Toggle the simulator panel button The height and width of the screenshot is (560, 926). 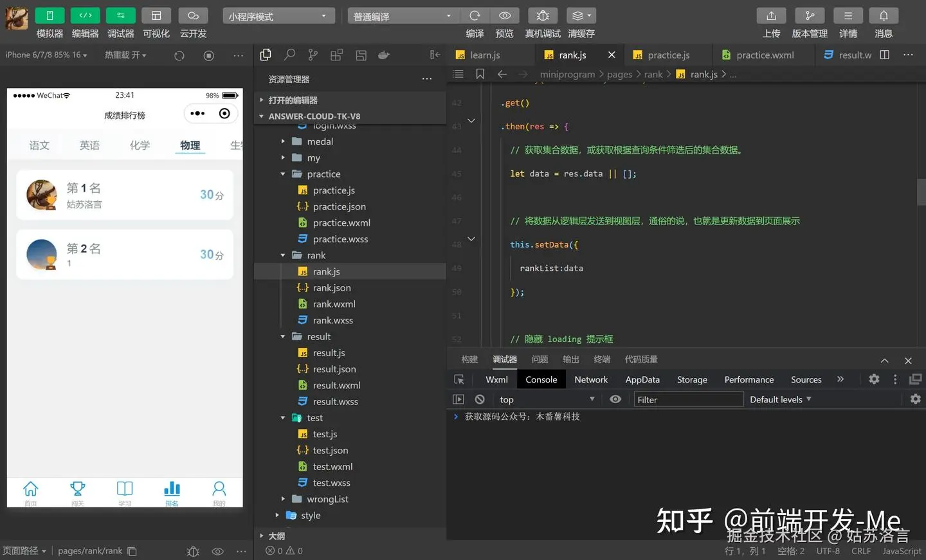click(x=50, y=16)
